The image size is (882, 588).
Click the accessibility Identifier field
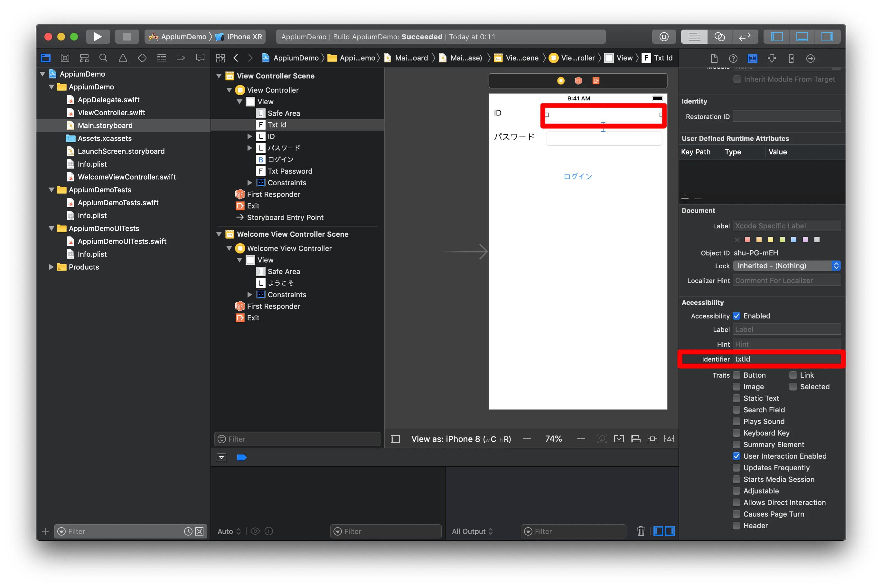pyautogui.click(x=787, y=359)
